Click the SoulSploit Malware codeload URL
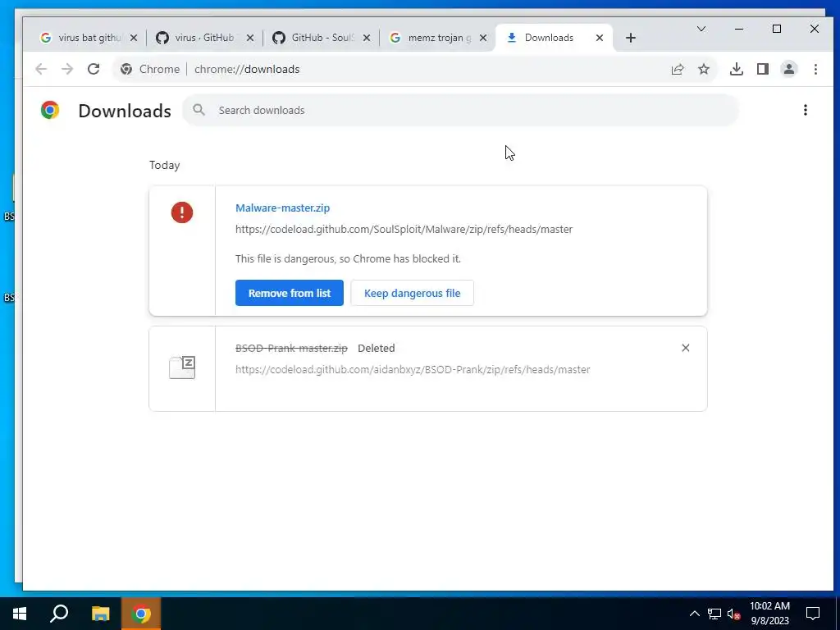The image size is (840, 630). pyautogui.click(x=404, y=230)
